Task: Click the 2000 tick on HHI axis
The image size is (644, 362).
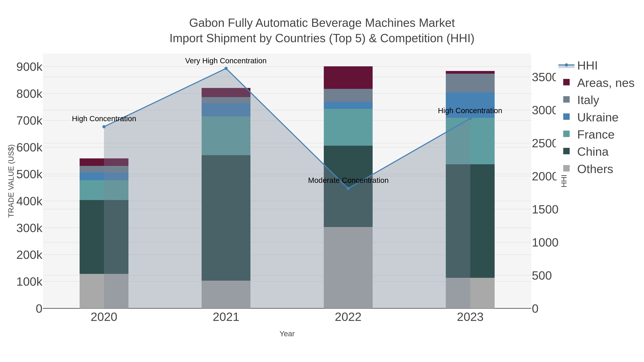Action: 544,176
